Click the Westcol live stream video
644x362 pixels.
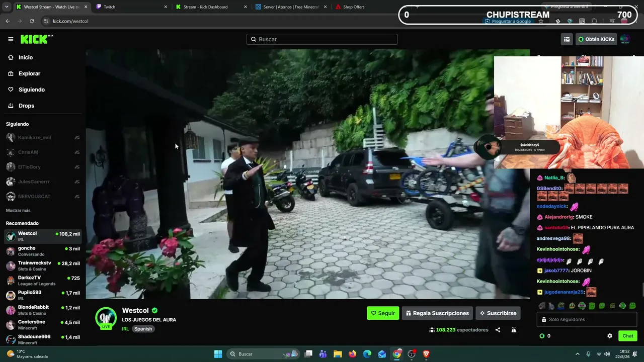307,174
